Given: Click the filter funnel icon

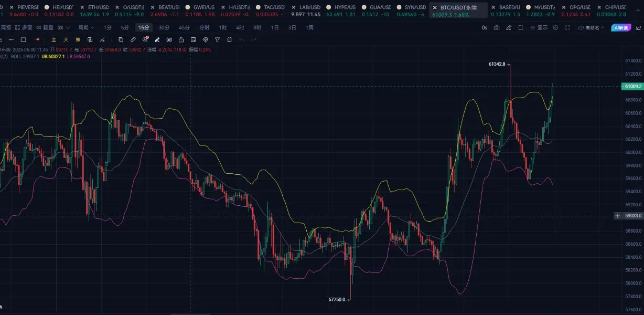Looking at the screenshot, I should pyautogui.click(x=217, y=39).
